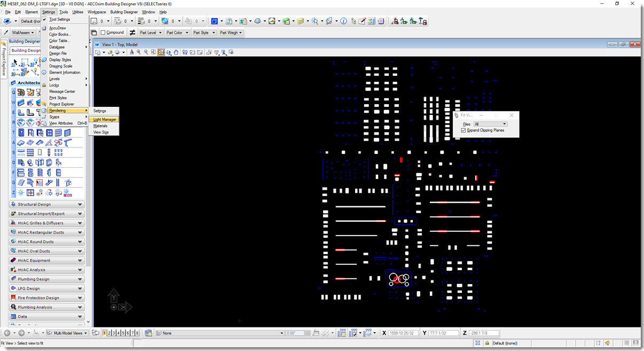Click the Update View icon in view toolbar

pyautogui.click(x=131, y=52)
